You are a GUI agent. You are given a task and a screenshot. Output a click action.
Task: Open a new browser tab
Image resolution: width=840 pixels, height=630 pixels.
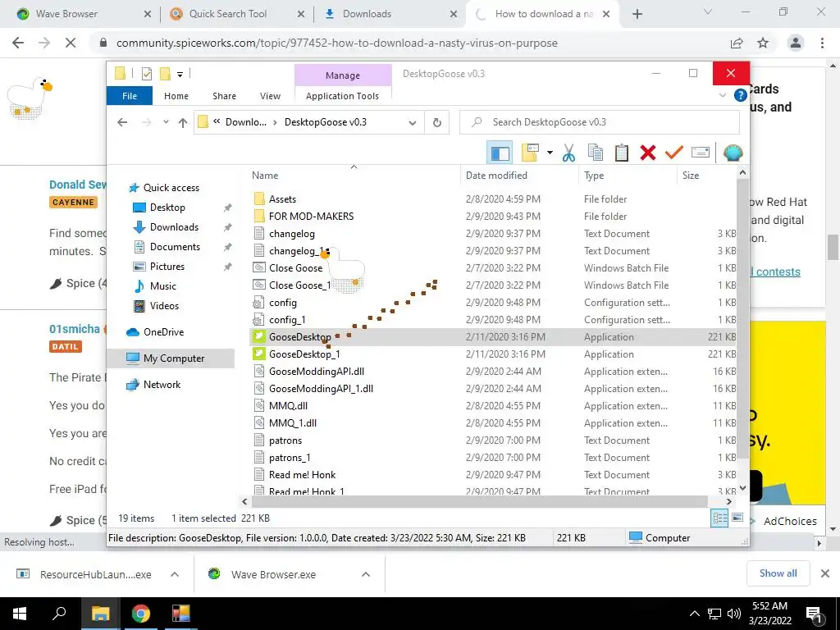pos(637,15)
